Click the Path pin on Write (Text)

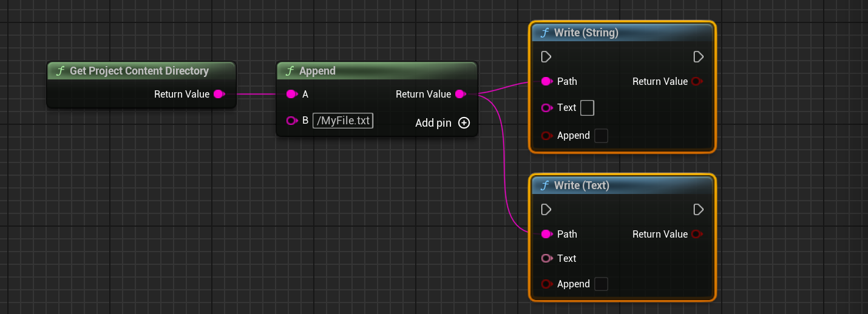[546, 234]
